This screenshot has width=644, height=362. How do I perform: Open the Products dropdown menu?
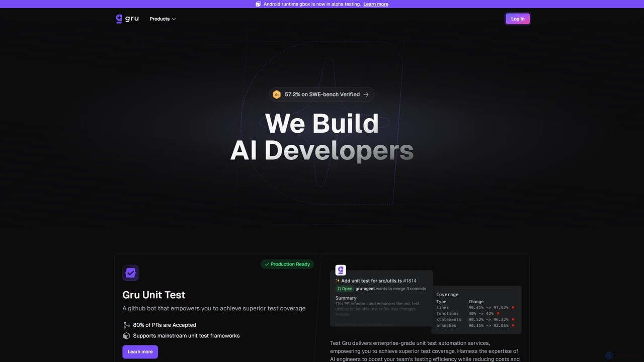(163, 19)
